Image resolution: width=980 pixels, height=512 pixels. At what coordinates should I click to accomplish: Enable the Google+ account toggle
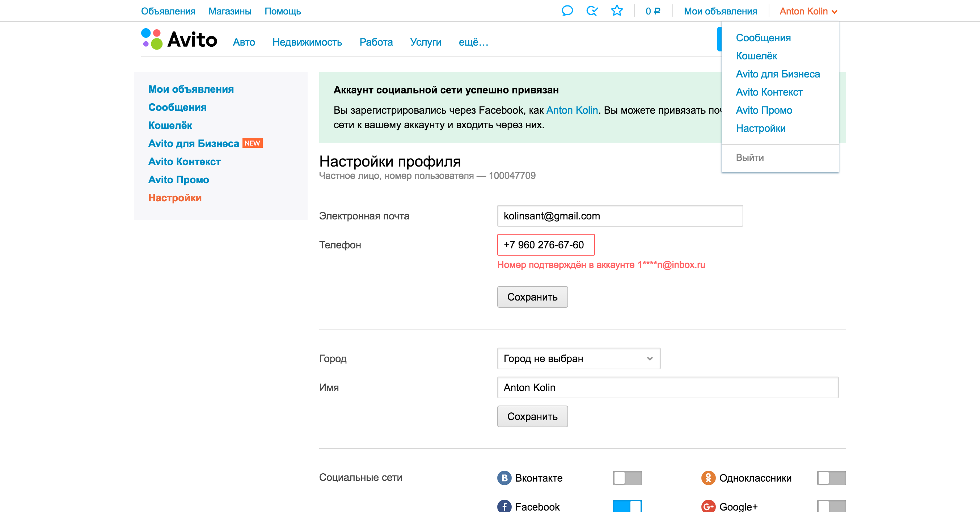click(831, 506)
